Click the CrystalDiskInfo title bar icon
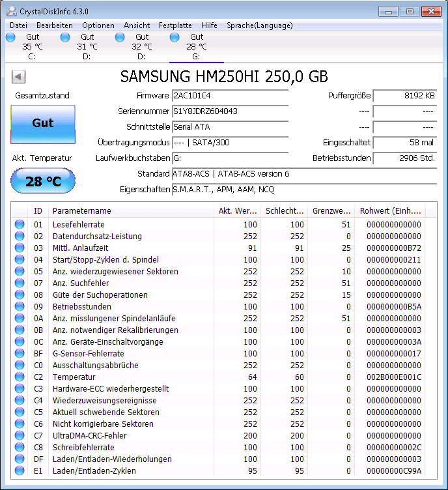Viewport: 448px width, 490px height. point(12,11)
